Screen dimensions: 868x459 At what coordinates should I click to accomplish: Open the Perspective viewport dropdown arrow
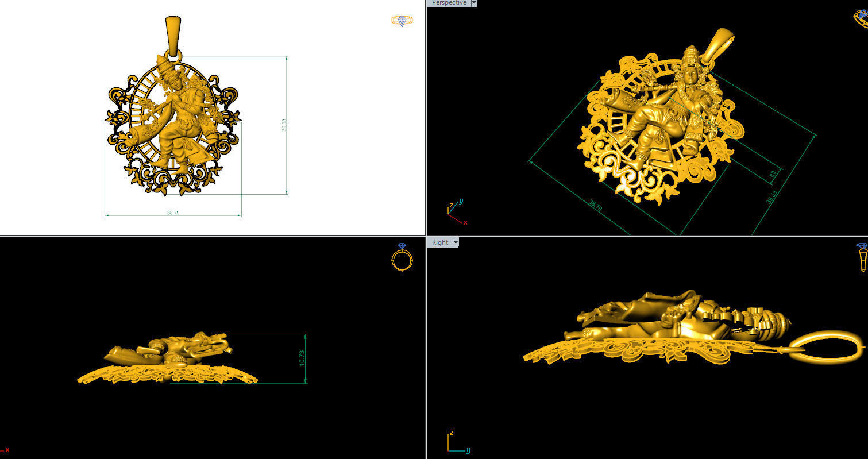[x=473, y=3]
